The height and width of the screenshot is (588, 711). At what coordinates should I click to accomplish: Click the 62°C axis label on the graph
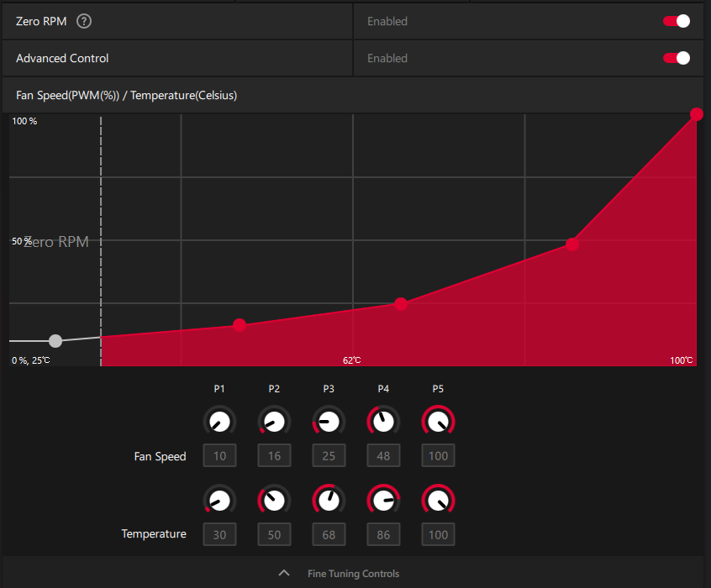tap(352, 360)
